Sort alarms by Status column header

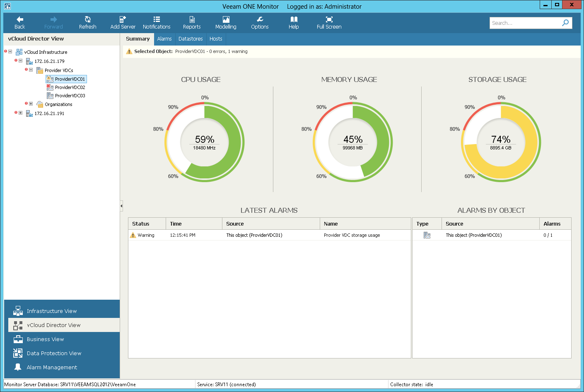point(147,224)
